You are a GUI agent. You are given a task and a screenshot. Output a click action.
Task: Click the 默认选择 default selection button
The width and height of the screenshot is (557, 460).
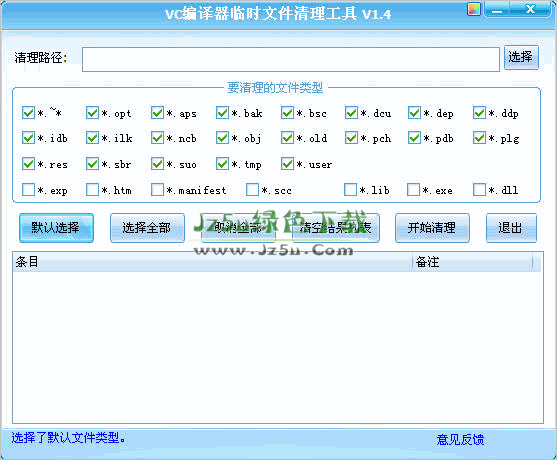click(x=56, y=228)
